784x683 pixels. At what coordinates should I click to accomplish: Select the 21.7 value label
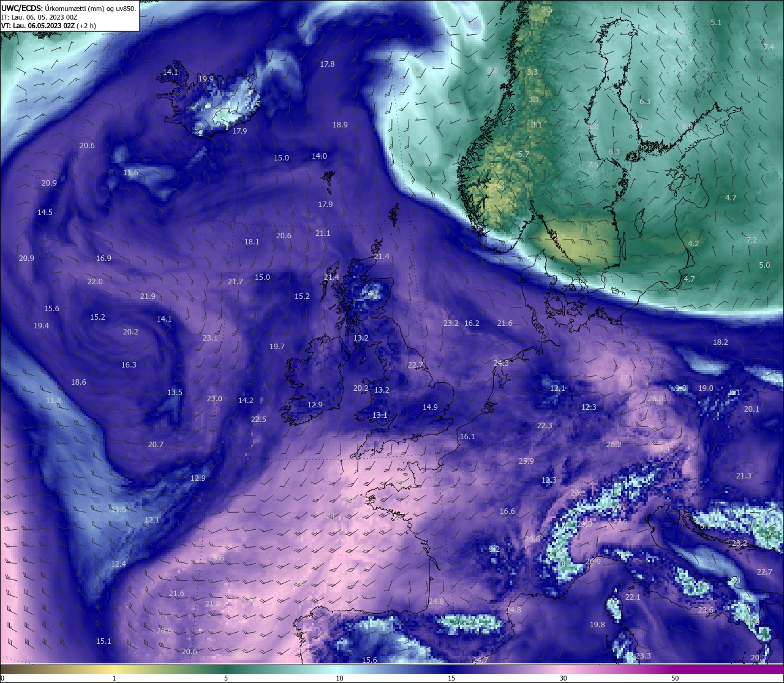pos(235,282)
